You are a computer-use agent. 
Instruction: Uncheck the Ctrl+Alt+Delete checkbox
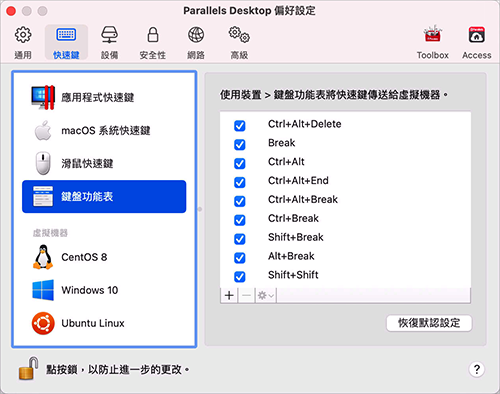(240, 126)
